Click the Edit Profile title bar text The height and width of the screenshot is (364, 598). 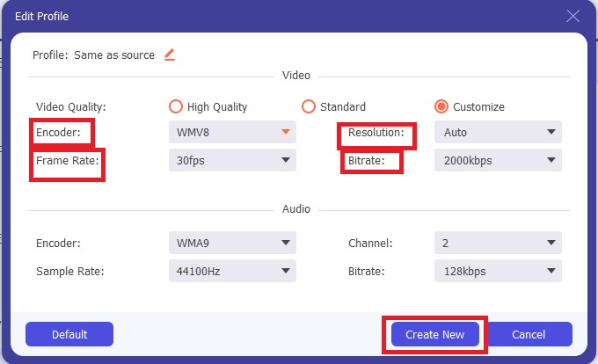point(40,16)
